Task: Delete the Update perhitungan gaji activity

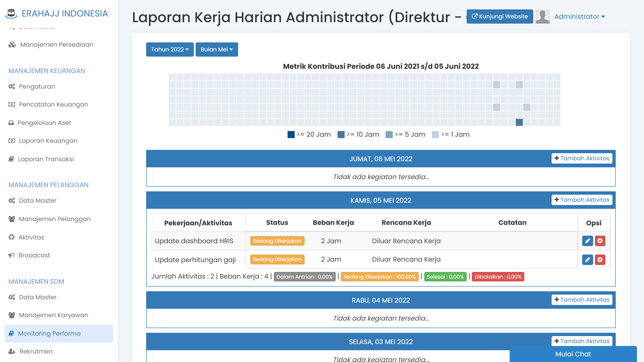Action: coord(600,259)
